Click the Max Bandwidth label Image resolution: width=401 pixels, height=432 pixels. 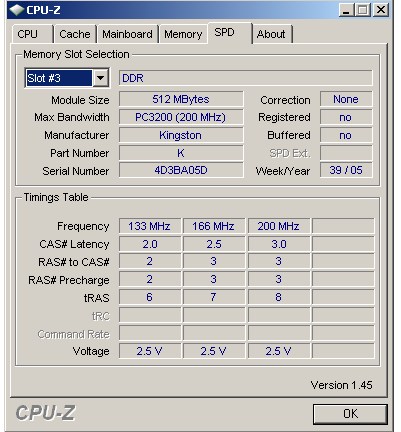coord(72,117)
